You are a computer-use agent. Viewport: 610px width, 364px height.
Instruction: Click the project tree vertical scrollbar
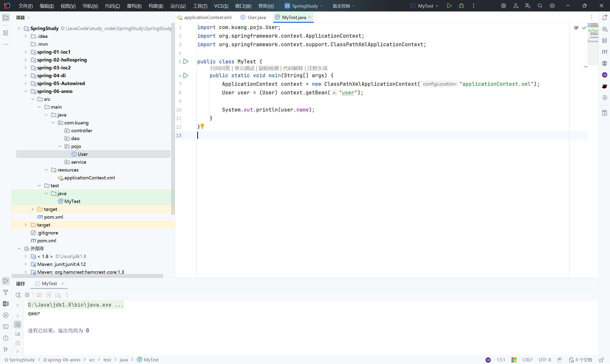(173, 118)
